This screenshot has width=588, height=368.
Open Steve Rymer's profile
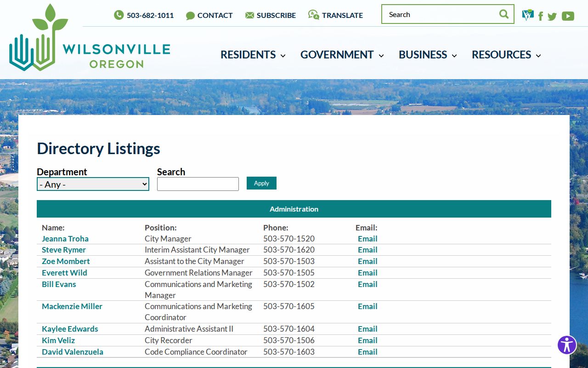tap(64, 250)
